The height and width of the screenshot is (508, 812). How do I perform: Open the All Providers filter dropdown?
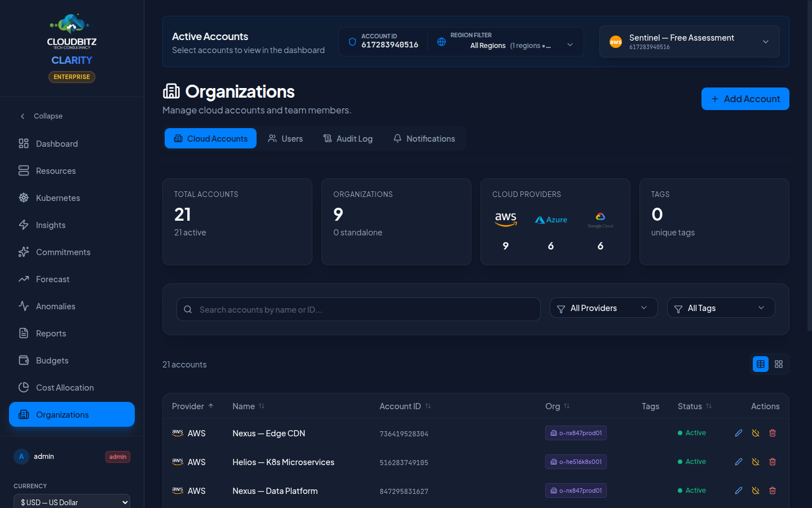tap(604, 308)
